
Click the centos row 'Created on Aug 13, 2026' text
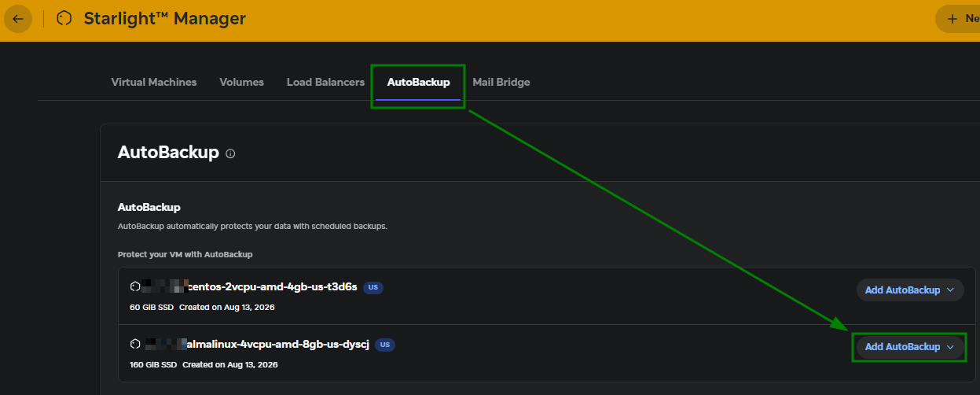[227, 307]
